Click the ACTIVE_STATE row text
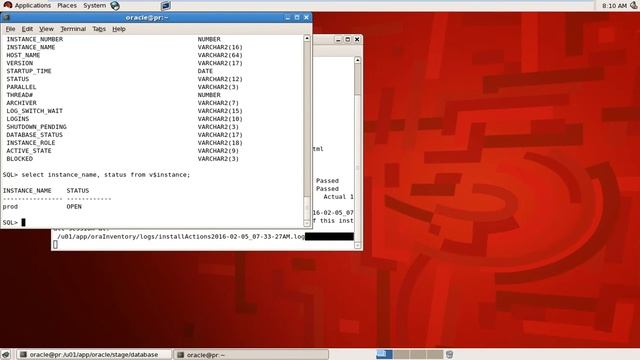640x360 pixels. point(29,151)
